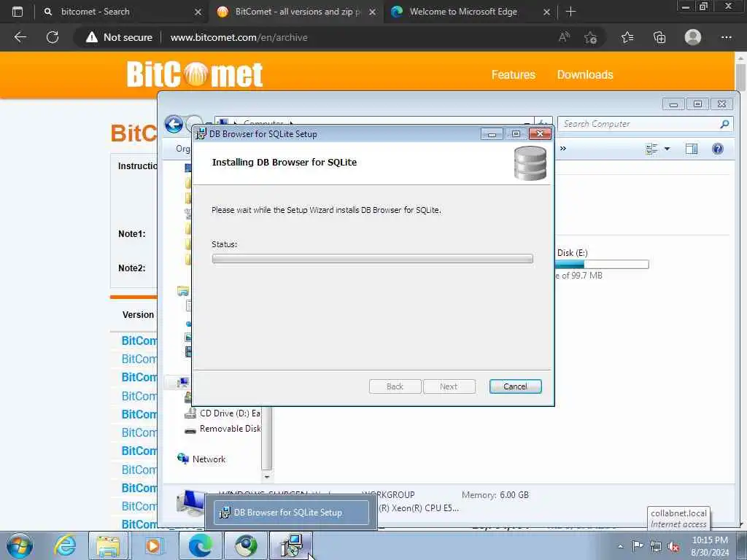
Task: Click the Action Center flag tray icon
Action: tap(638, 546)
